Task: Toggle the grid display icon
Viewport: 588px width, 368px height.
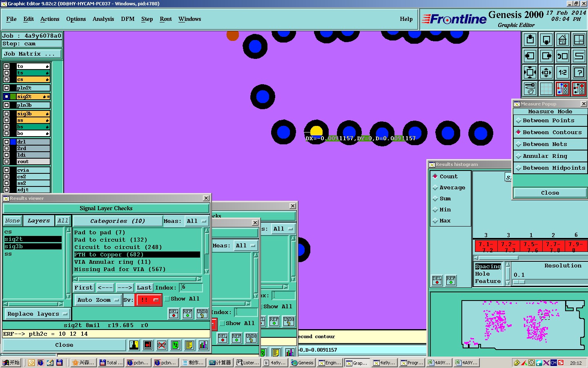Action: (546, 89)
